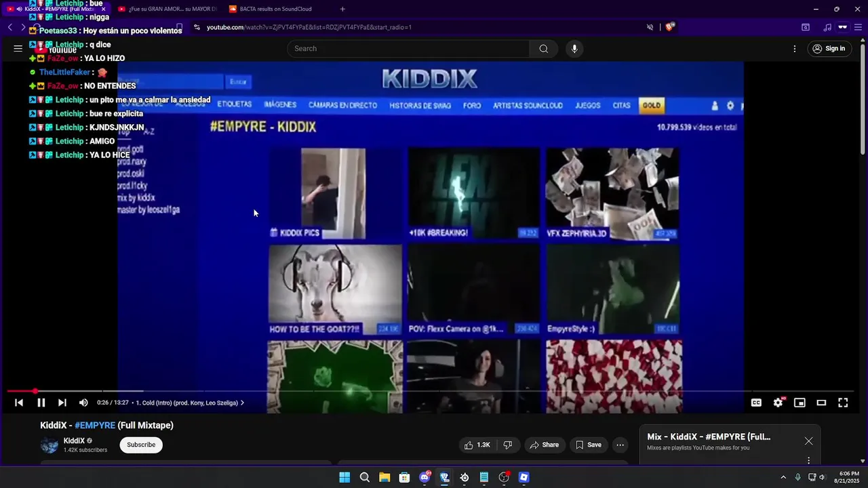
Task: Go to previous video in player controls
Action: tap(19, 403)
